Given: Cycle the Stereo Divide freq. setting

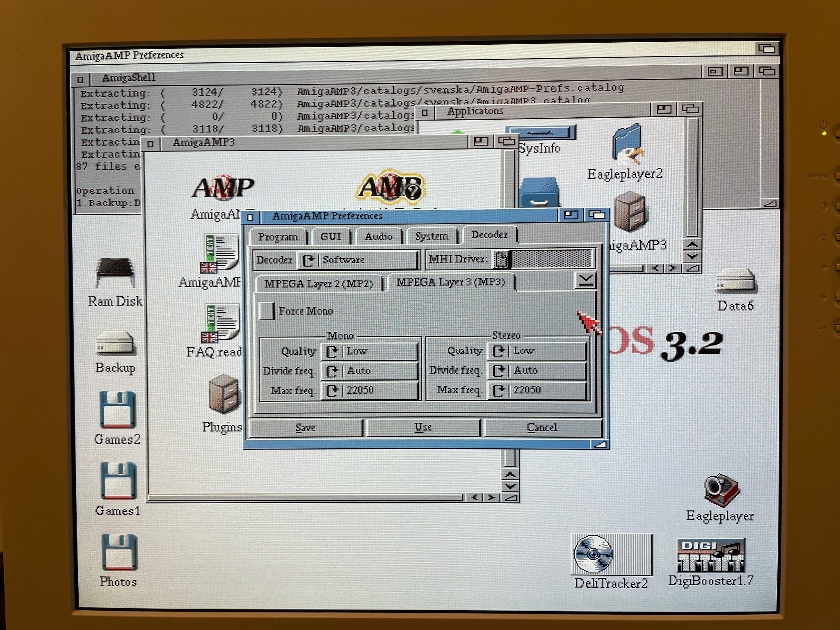Looking at the screenshot, I should [536, 370].
